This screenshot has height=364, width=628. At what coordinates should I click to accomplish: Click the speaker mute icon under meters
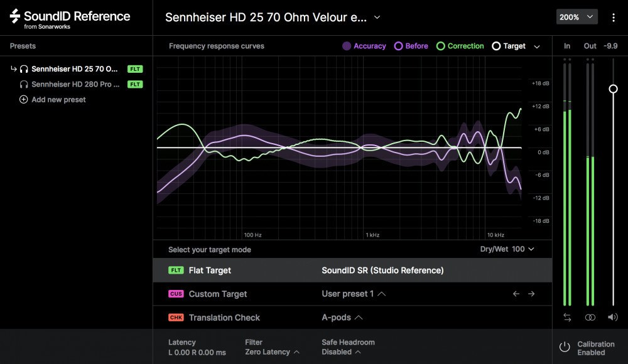(x=612, y=317)
